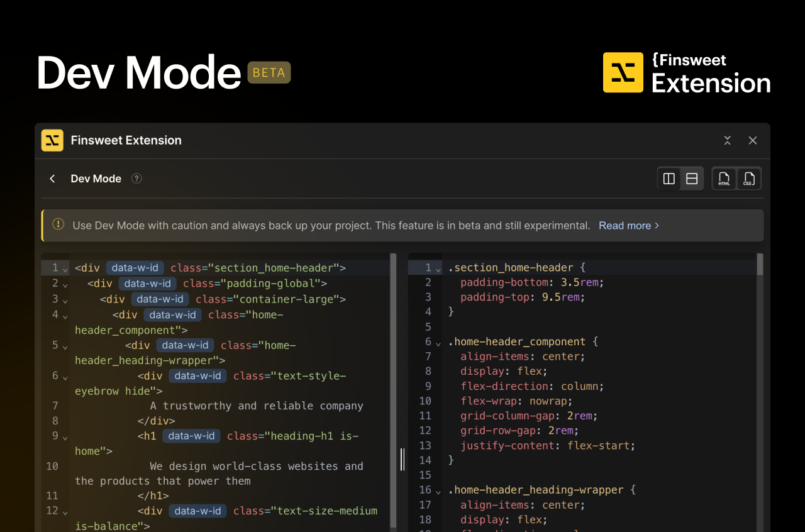Collapse the extension with the double-chevron icon
Image resolution: width=805 pixels, height=532 pixels.
coord(727,141)
